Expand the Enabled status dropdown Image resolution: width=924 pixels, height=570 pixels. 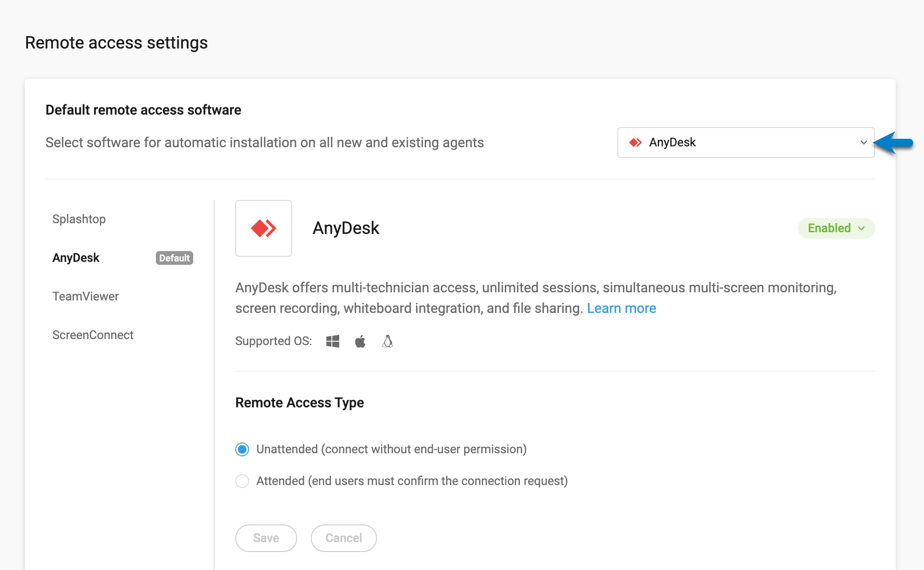[x=862, y=228]
